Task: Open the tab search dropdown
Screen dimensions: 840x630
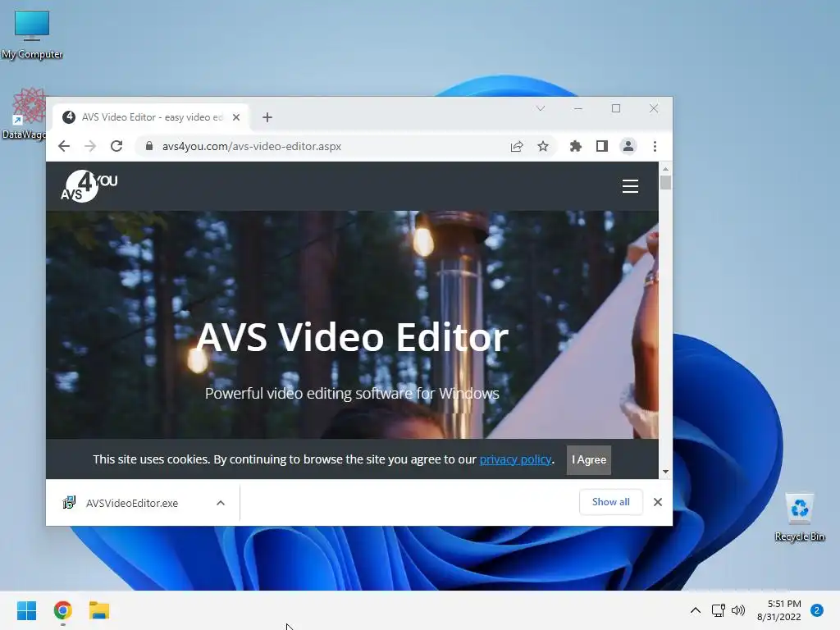Action: pos(541,109)
